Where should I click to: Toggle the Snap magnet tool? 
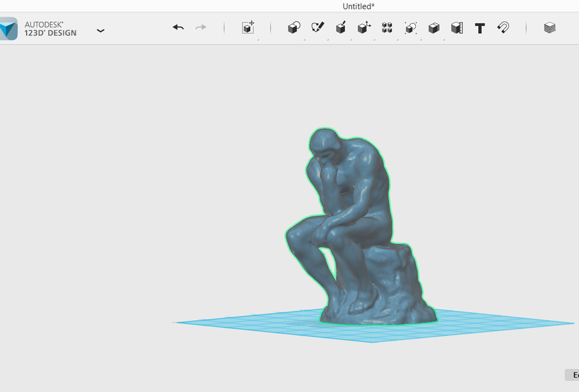point(503,28)
